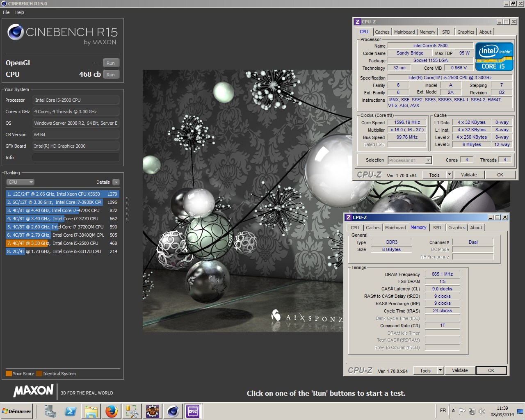Click the Cinebench title bar icon
The width and height of the screenshot is (525, 420).
(x=4, y=4)
